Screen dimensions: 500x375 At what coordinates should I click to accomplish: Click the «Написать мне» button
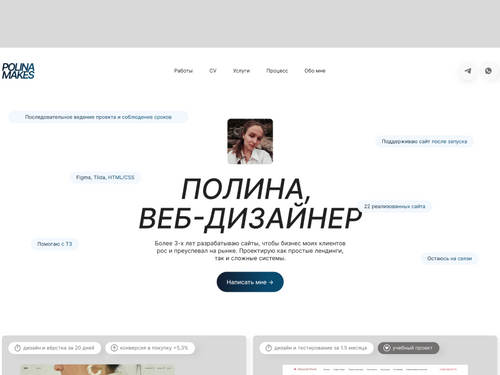click(250, 282)
